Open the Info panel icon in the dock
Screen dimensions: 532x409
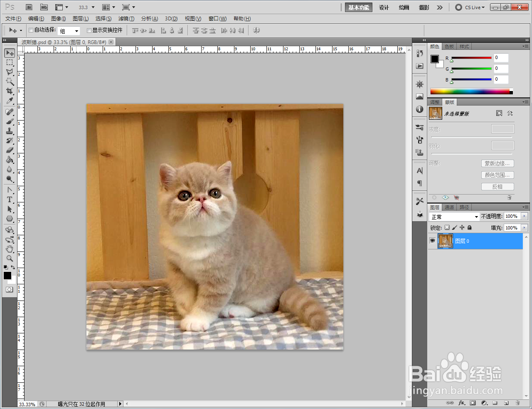pyautogui.click(x=420, y=109)
